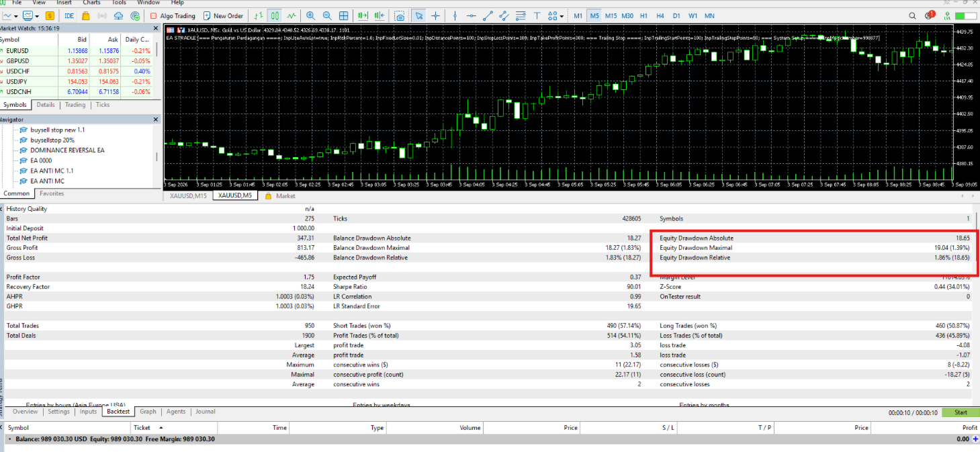Toggle Algo Trading on or off
Image resolution: width=980 pixels, height=452 pixels.
coord(173,15)
